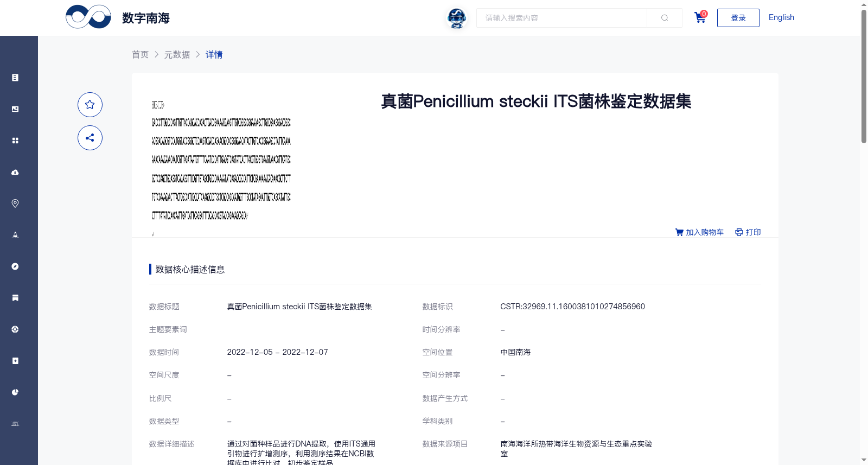Click the 空间尺度 field label

pyautogui.click(x=164, y=375)
